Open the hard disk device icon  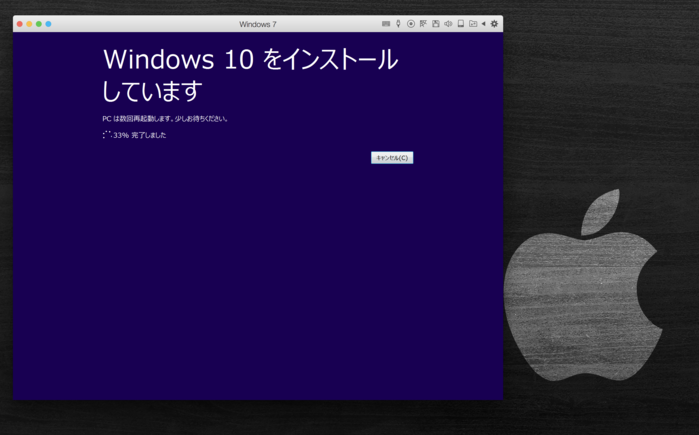click(461, 24)
